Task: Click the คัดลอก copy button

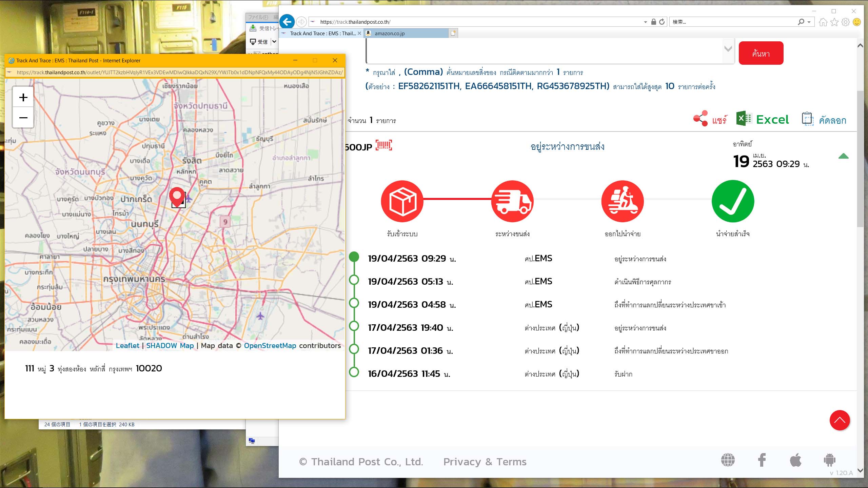Action: [x=824, y=119]
